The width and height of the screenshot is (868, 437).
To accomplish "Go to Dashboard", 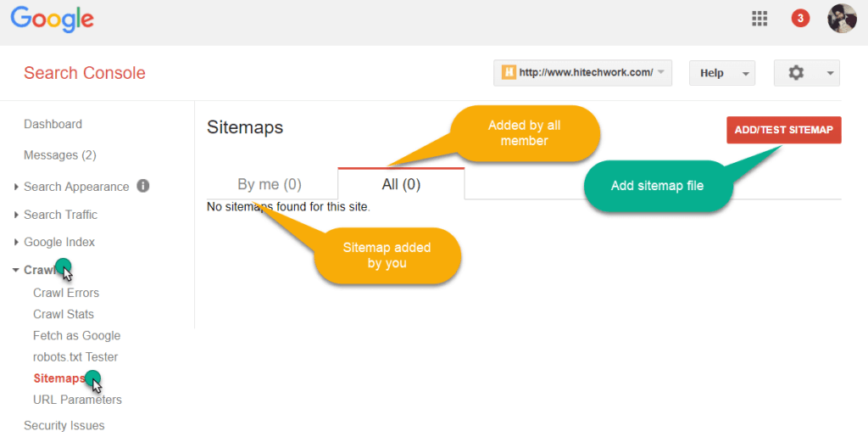I will 53,124.
